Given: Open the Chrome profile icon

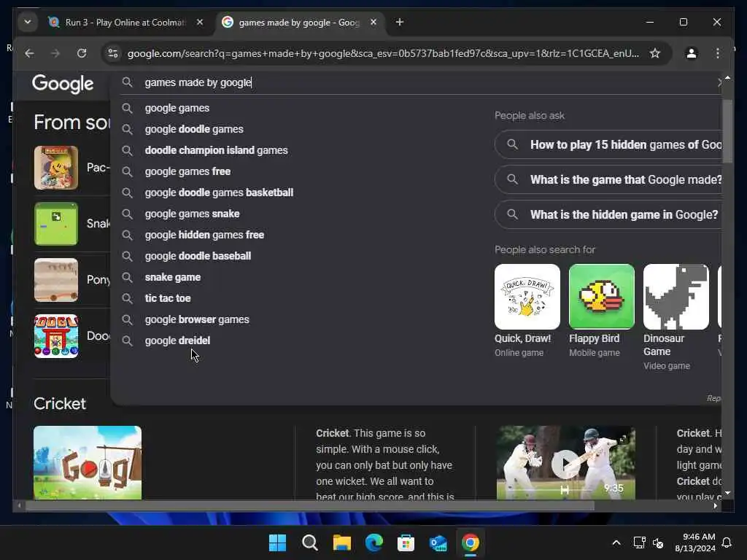Looking at the screenshot, I should (x=692, y=53).
